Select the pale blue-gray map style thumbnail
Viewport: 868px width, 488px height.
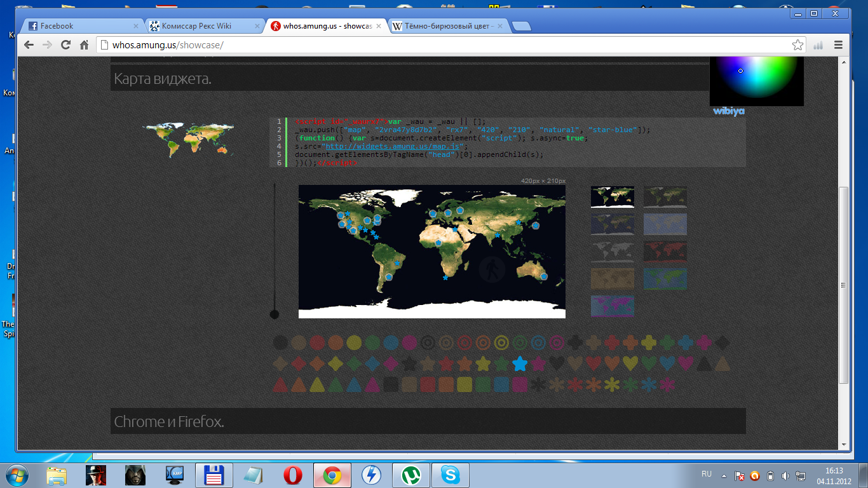(665, 224)
